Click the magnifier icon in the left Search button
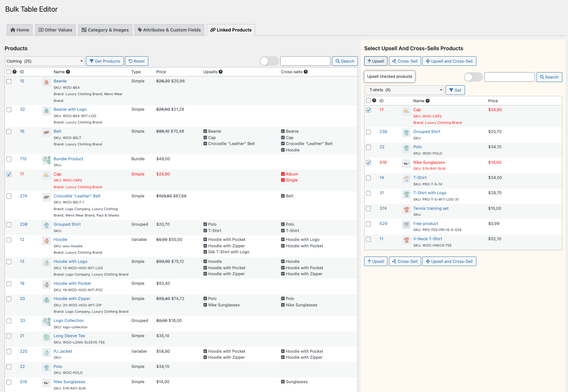The width and height of the screenshot is (568, 392). click(338, 61)
